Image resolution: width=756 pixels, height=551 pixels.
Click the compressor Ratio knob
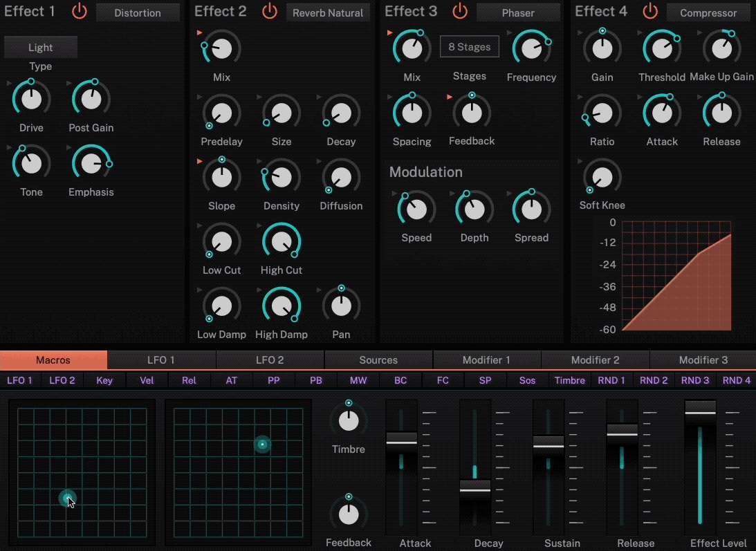pyautogui.click(x=602, y=113)
